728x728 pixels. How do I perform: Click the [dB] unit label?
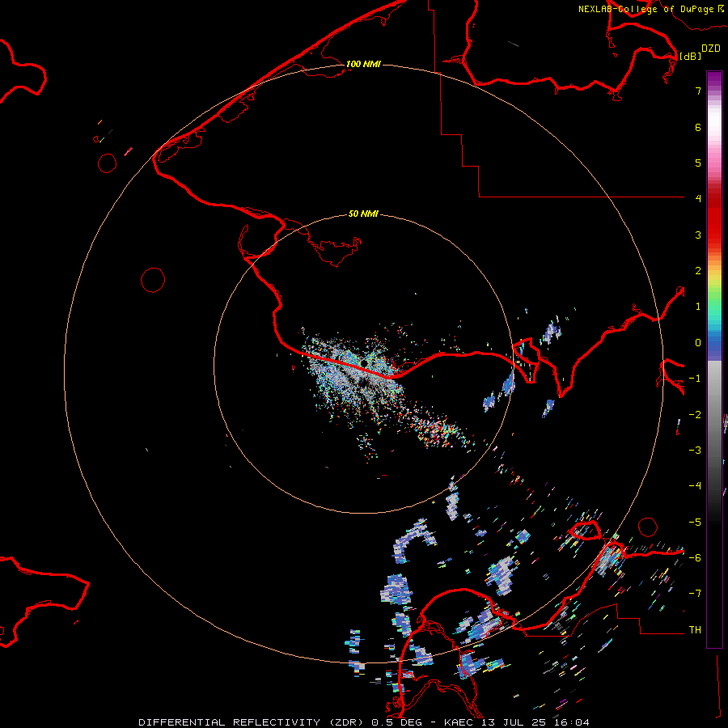pyautogui.click(x=691, y=56)
